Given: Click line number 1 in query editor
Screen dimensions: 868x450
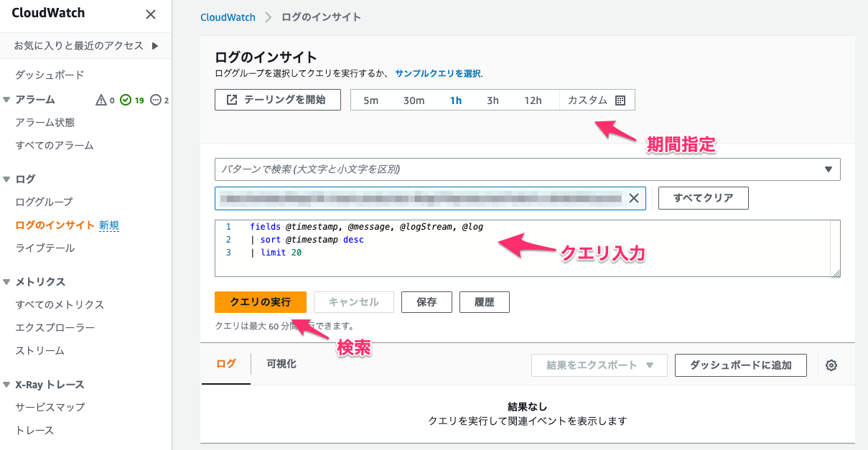Looking at the screenshot, I should tap(228, 227).
